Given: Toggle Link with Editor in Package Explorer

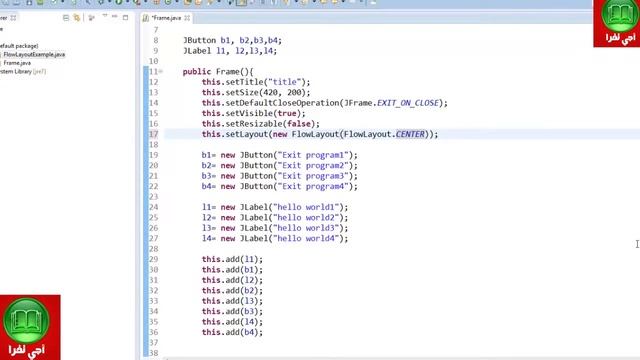Looking at the screenshot, I should (x=76, y=18).
